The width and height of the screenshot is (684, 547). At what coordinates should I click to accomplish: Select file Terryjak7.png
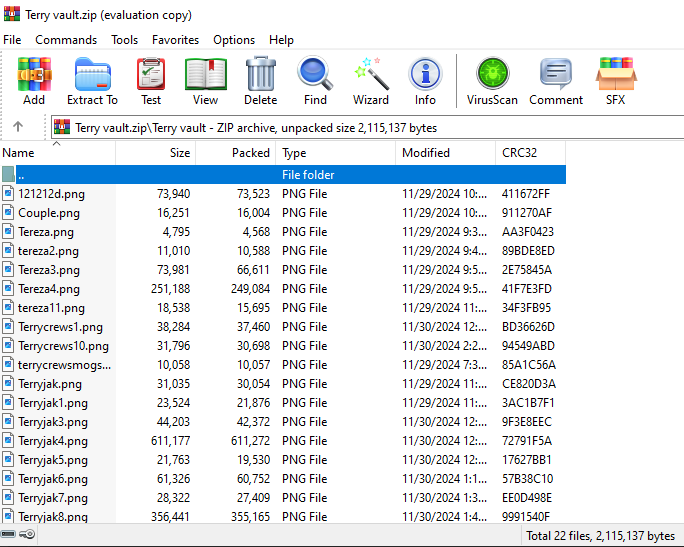53,498
